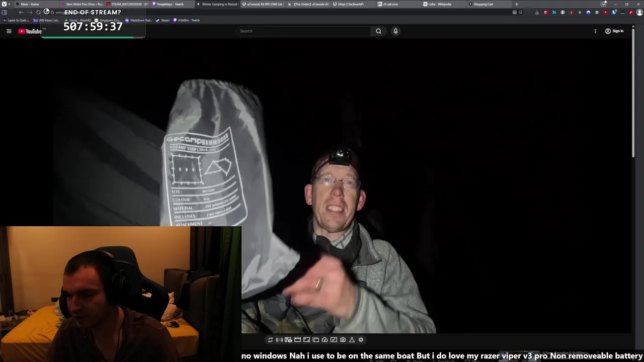
Task: Switch to the uConsole Kit RPI-CM4 Lite tab
Action: 263,4
